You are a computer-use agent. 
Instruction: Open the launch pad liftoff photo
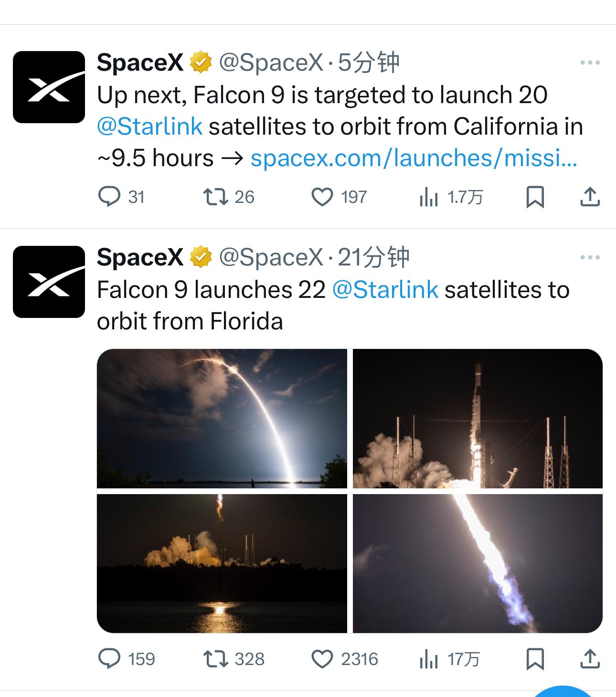(478, 418)
